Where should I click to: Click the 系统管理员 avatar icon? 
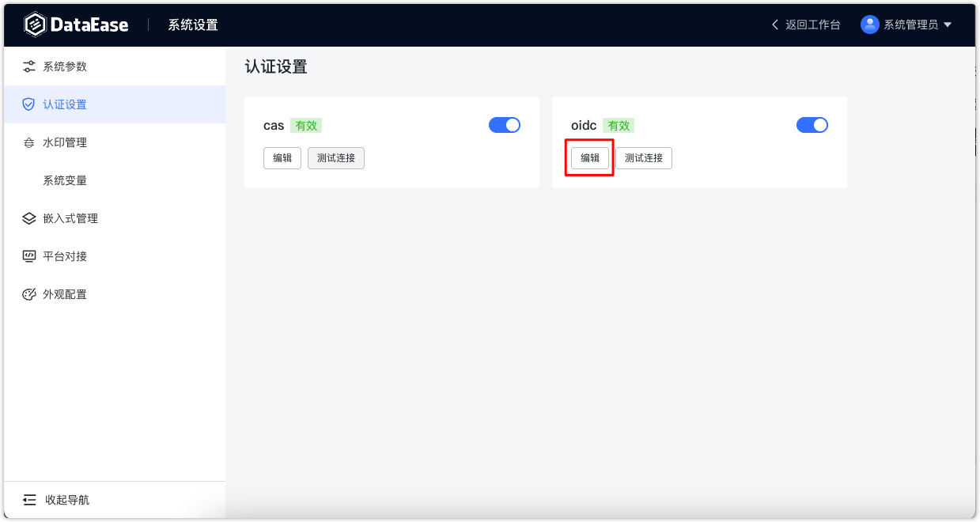868,25
